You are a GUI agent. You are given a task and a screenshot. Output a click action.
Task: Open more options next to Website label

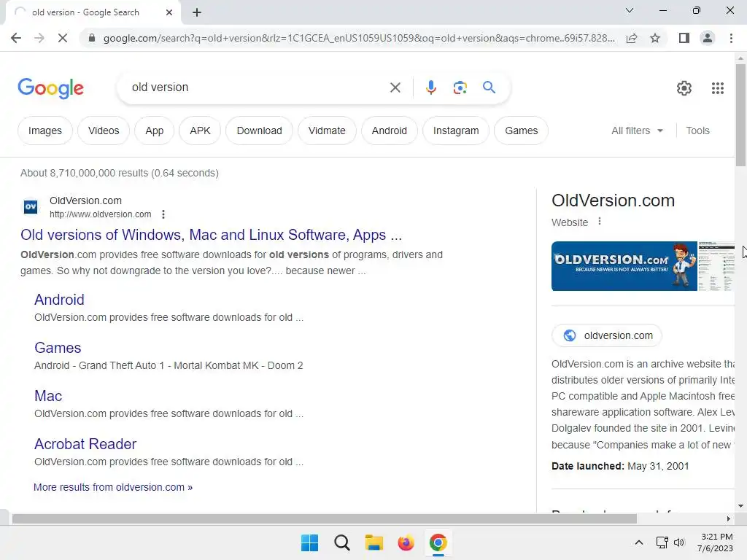tap(600, 222)
